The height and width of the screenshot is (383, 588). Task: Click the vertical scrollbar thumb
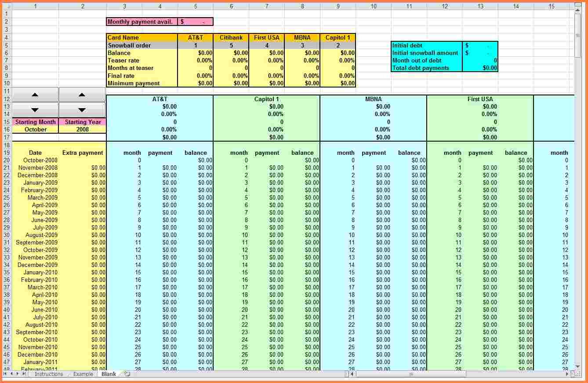tap(577, 35)
